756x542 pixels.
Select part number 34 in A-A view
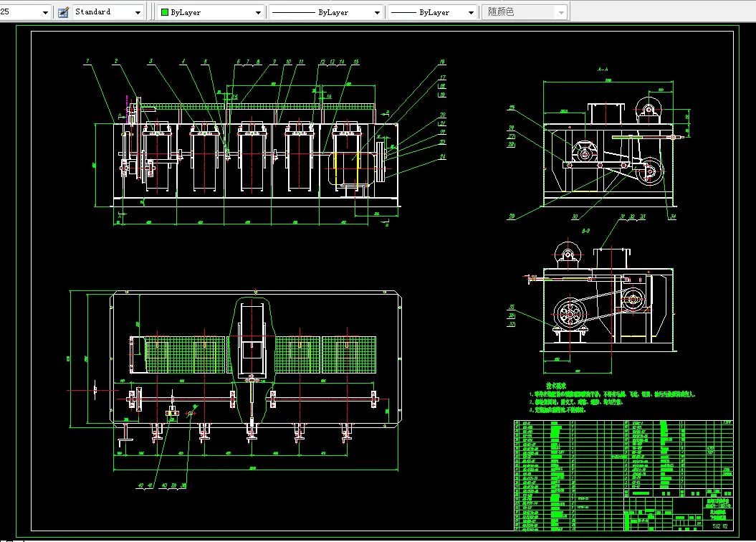point(673,214)
